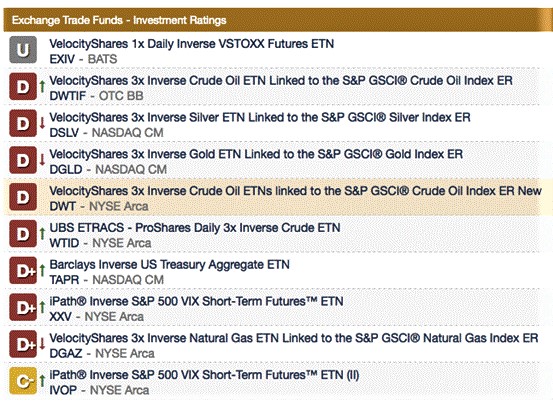
Task: Click the green up arrow beside WTID rating
Action: coord(42,233)
